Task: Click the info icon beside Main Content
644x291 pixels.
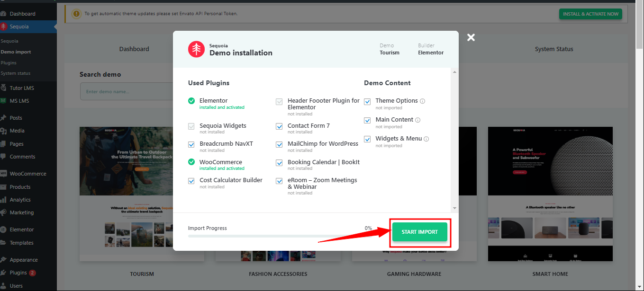Action: click(418, 120)
